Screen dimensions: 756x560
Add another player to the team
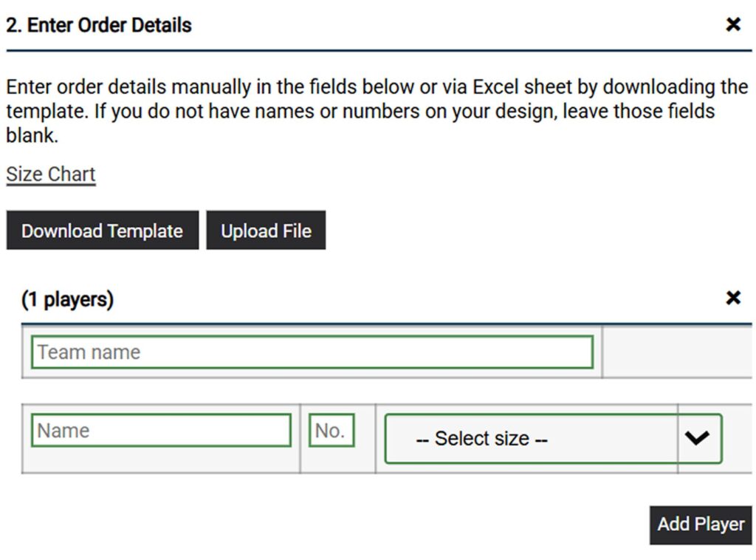tap(701, 525)
